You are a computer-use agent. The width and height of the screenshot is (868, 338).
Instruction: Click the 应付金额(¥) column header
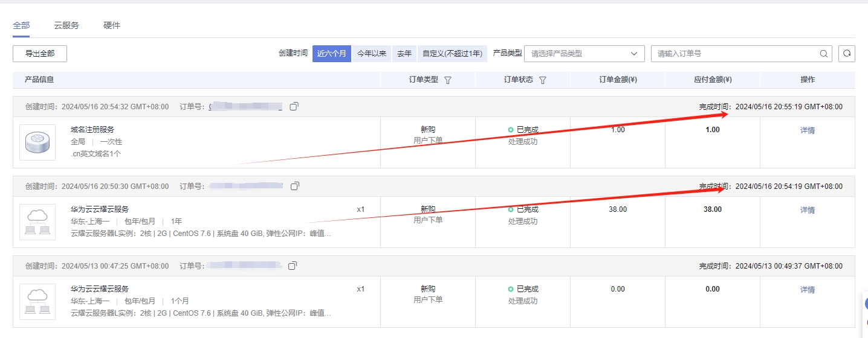point(713,80)
